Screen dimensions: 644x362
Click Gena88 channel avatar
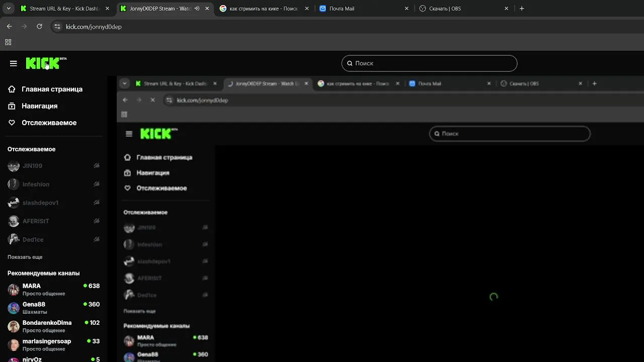click(x=14, y=308)
